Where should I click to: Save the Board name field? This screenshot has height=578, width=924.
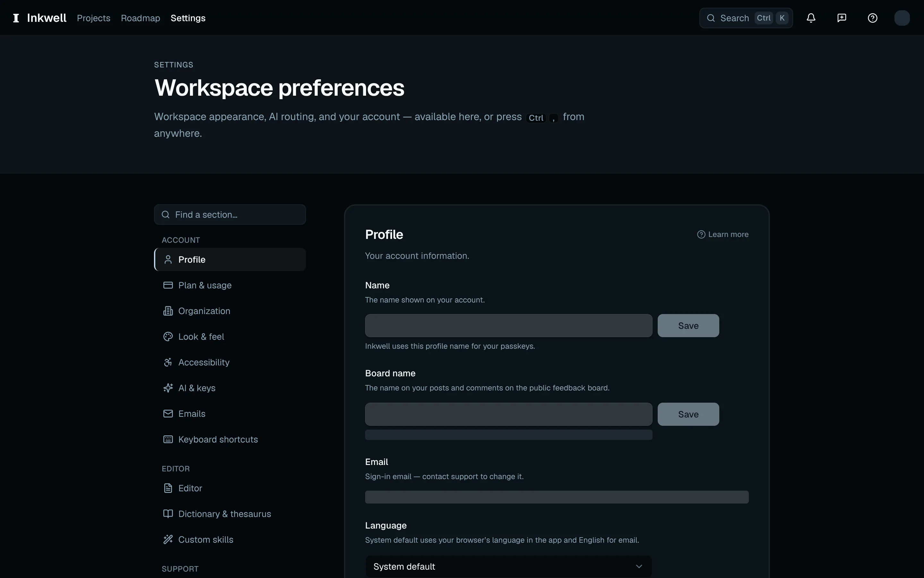pyautogui.click(x=688, y=414)
